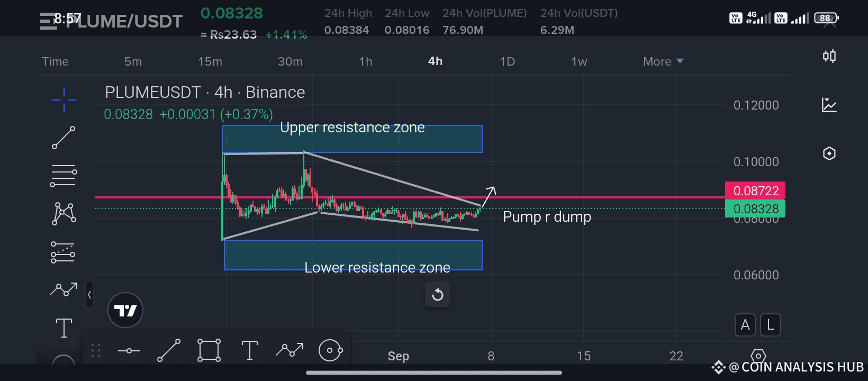Select the text tool in left sidebar
Image resolution: width=868 pixels, height=381 pixels.
[64, 328]
